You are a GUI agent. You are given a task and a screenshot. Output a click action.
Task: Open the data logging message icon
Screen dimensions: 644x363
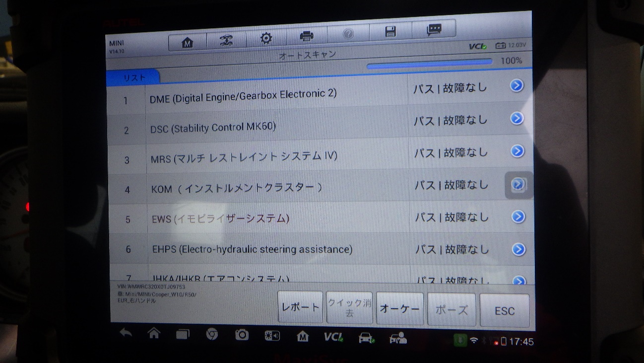[434, 30]
